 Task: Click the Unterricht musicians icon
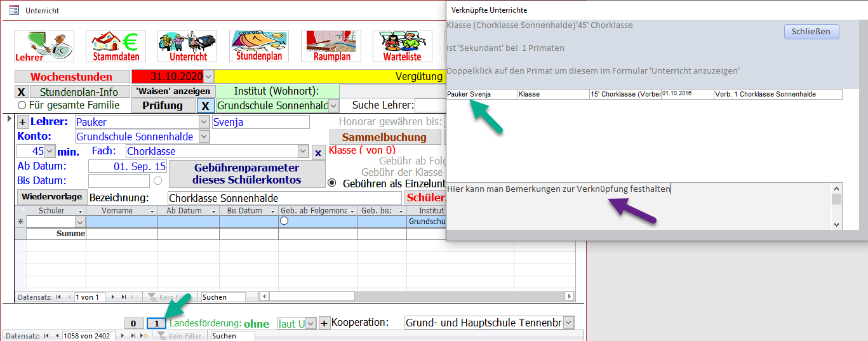(x=187, y=46)
